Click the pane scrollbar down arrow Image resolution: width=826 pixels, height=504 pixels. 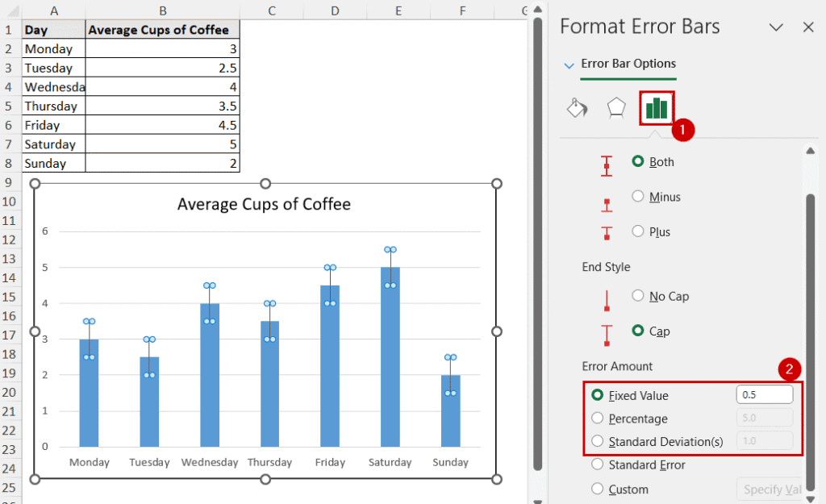(x=811, y=498)
